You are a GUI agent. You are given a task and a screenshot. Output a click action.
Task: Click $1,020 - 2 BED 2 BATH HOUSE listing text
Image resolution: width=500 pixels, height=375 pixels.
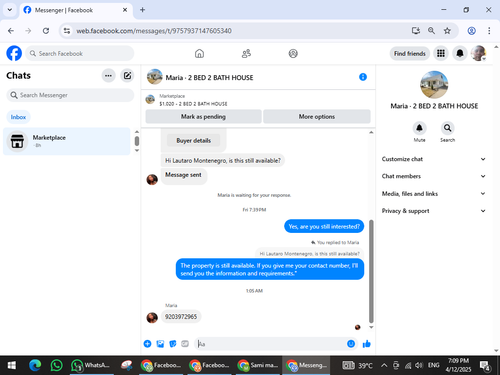pyautogui.click(x=193, y=104)
